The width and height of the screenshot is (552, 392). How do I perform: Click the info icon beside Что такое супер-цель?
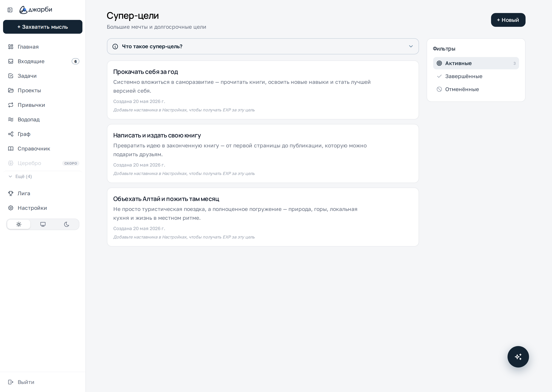point(115,46)
